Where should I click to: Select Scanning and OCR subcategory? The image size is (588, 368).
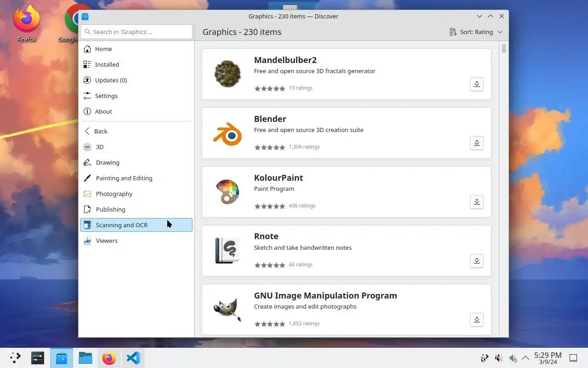coord(136,225)
